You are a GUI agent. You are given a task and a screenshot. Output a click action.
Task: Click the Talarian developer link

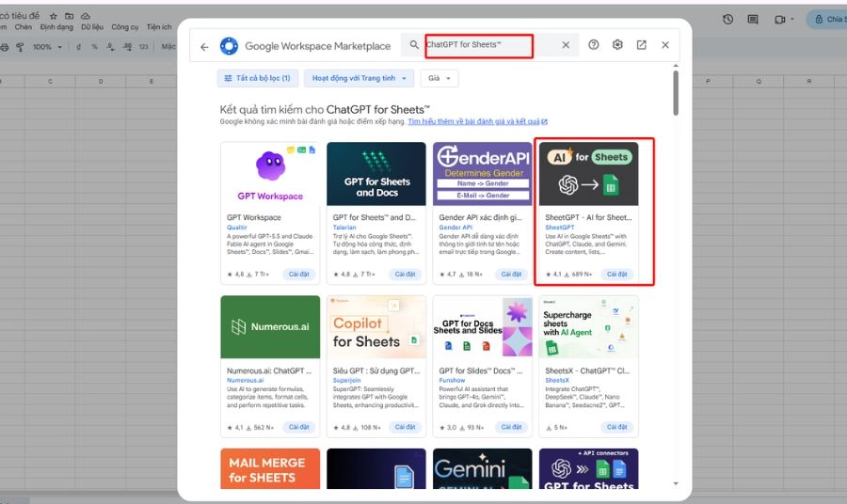(x=344, y=228)
